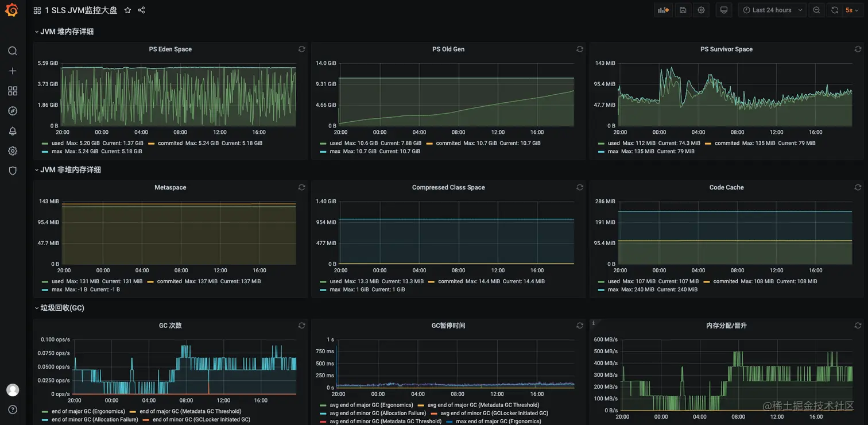868x425 pixels.
Task: Open the PS Old Gen panel title menu
Action: pos(448,49)
